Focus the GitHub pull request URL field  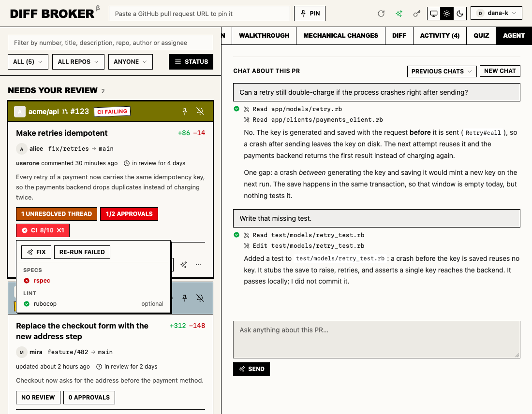click(x=199, y=14)
